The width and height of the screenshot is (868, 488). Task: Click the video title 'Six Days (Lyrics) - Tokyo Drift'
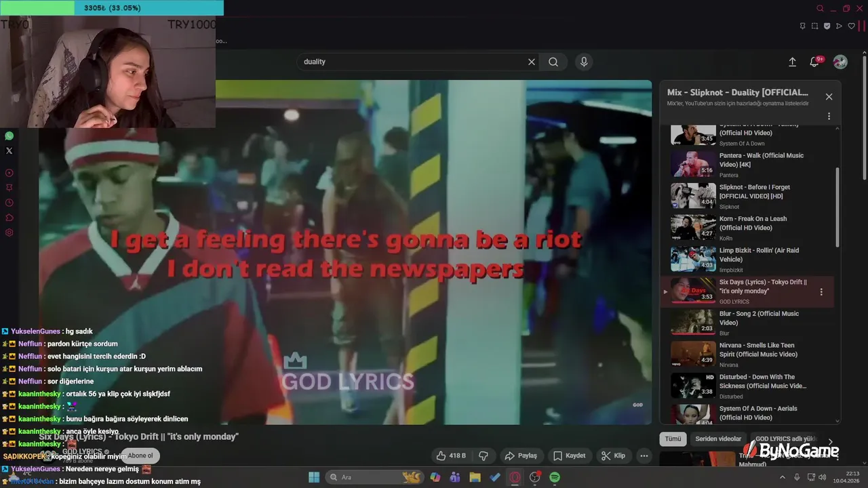pos(138,436)
